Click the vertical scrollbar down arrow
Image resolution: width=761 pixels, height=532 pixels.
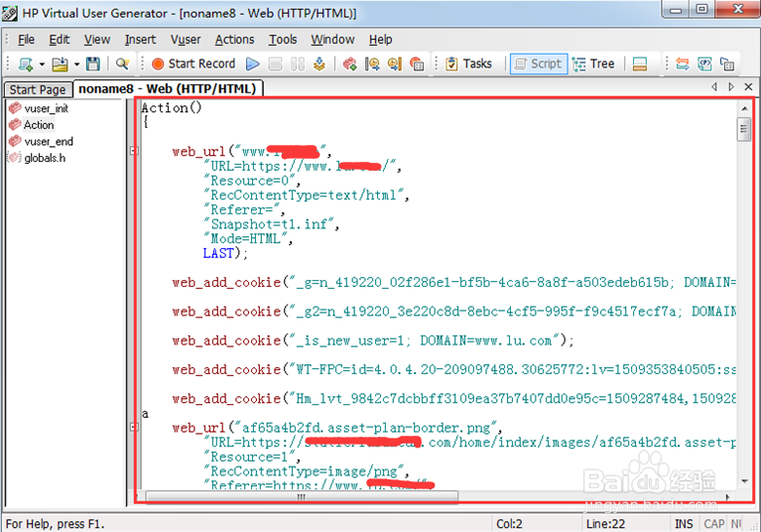coord(744,480)
